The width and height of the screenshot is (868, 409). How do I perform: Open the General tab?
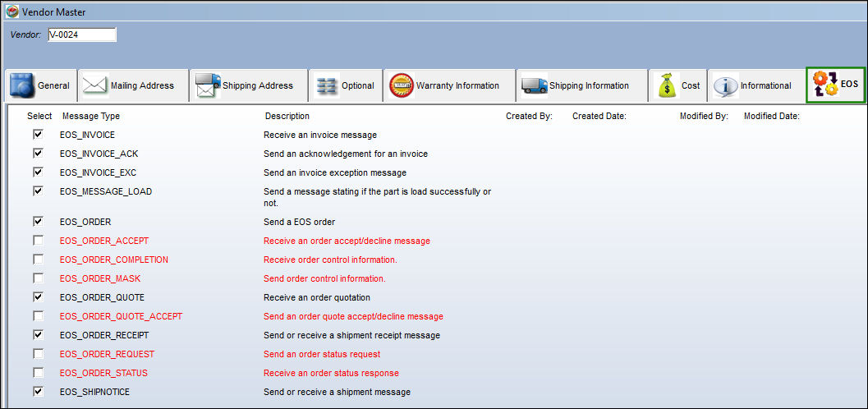tap(40, 85)
